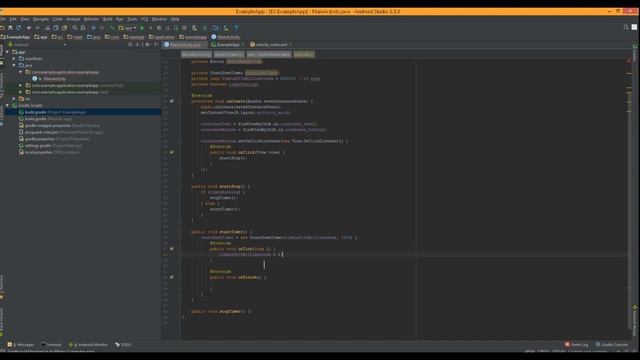Click the gutter icon beside onTick method
Viewport: 640px width, 360px height.
(x=172, y=249)
